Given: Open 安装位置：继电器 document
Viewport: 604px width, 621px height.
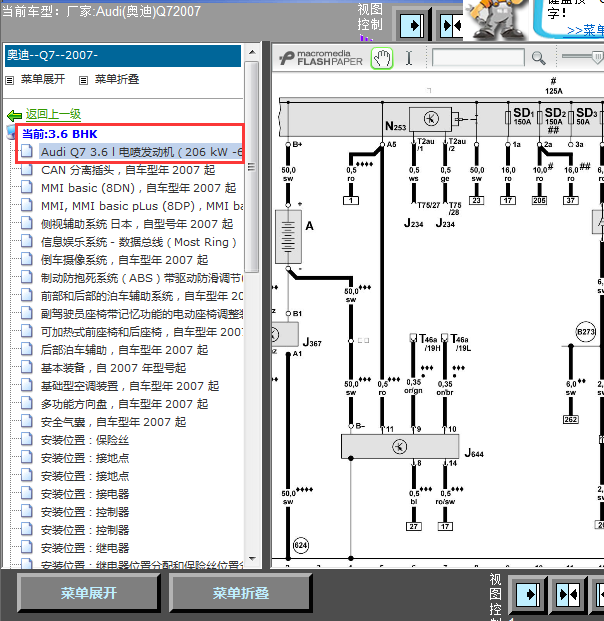Looking at the screenshot, I should pos(85,548).
